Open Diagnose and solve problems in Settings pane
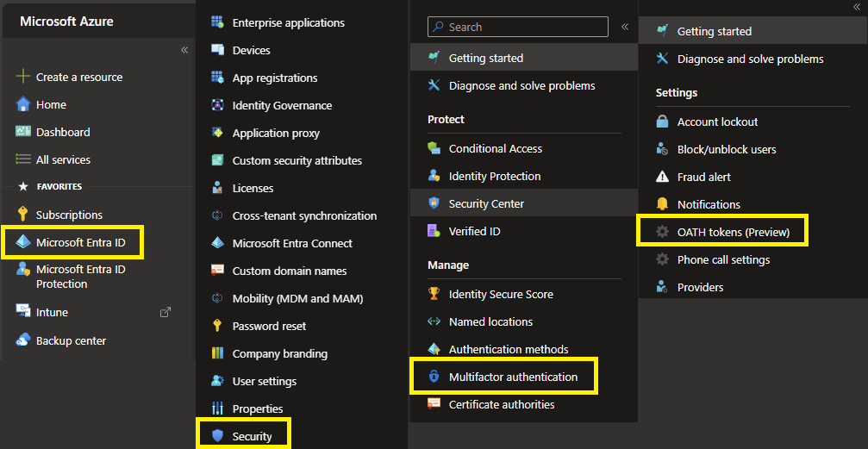The height and width of the screenshot is (449, 868). pos(750,59)
